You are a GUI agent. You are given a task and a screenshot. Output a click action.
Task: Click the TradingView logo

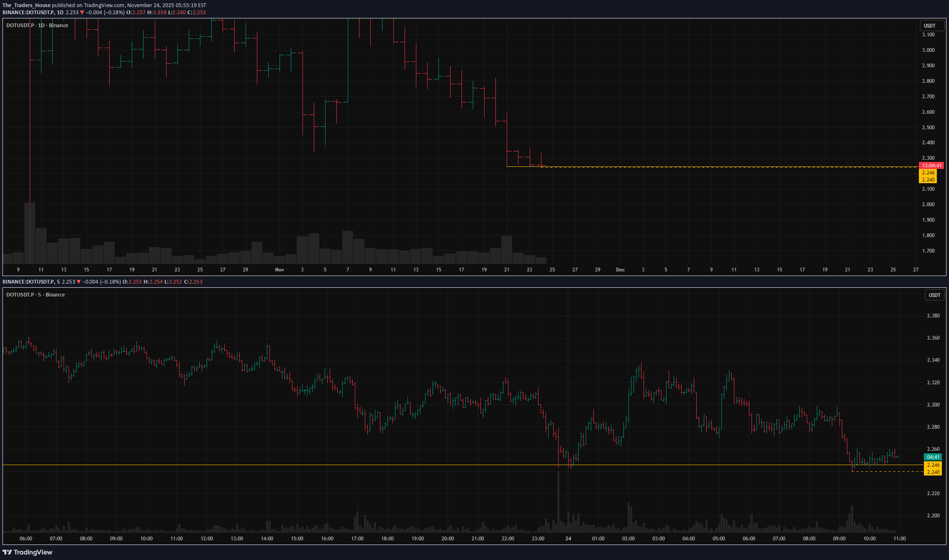pyautogui.click(x=28, y=552)
